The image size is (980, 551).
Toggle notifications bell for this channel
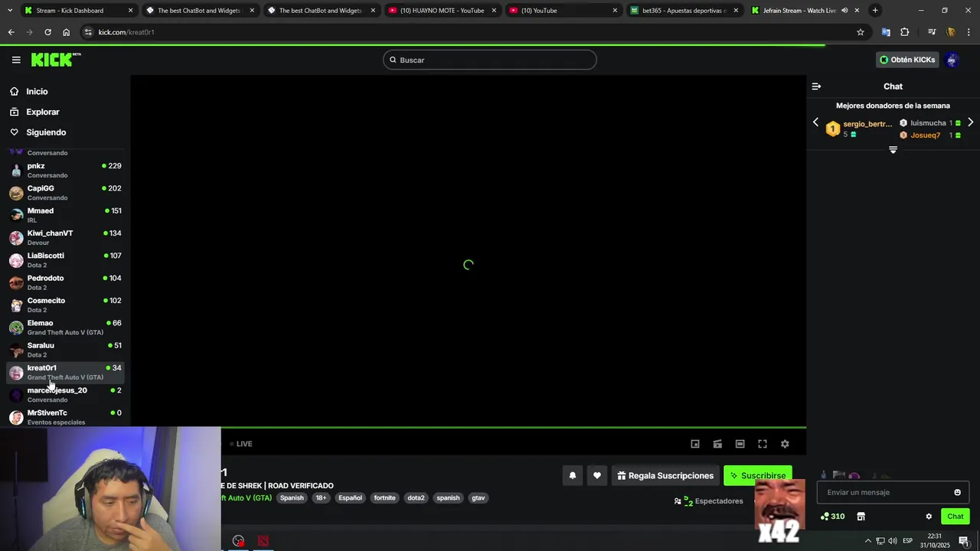tap(572, 475)
